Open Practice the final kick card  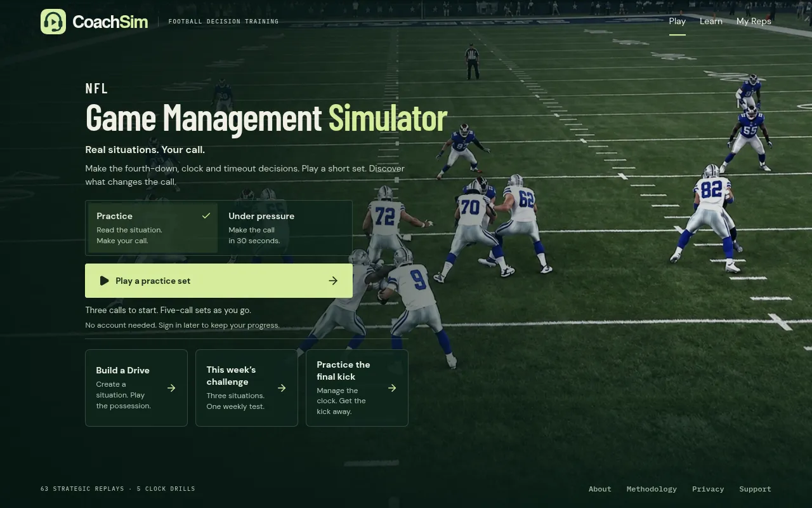point(357,388)
